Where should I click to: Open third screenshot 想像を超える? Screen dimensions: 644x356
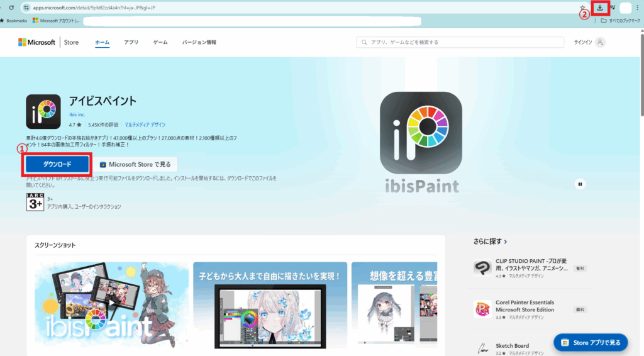394,305
